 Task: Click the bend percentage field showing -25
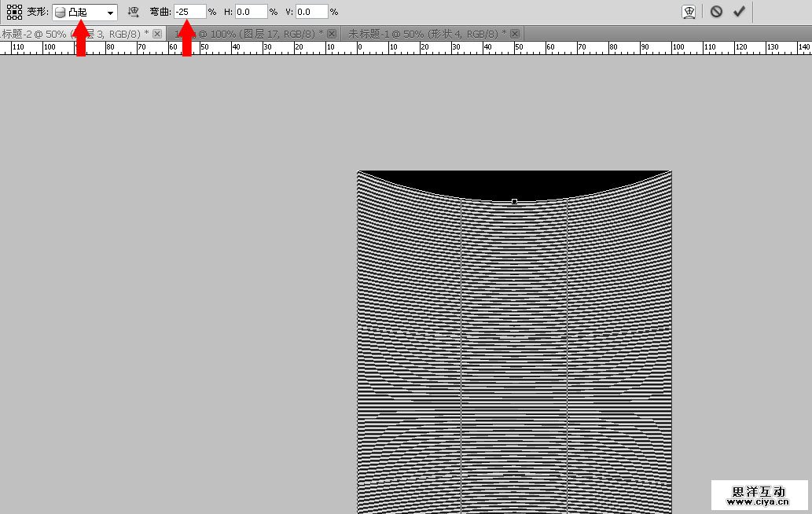pyautogui.click(x=189, y=12)
